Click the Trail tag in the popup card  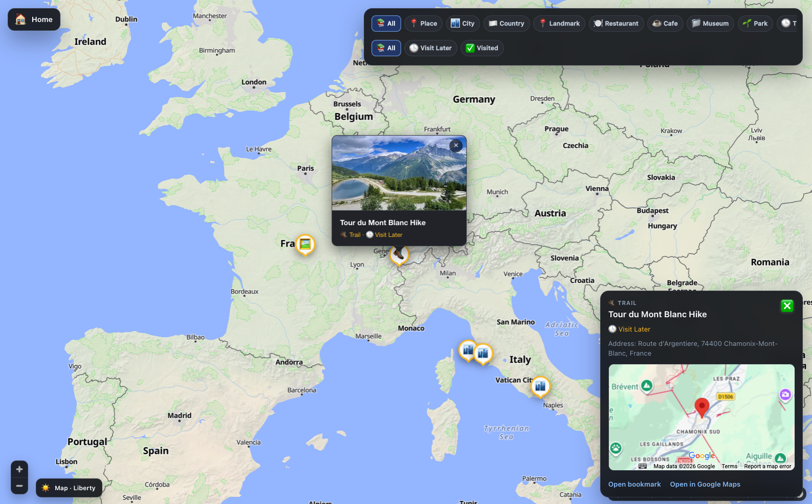[x=351, y=235]
